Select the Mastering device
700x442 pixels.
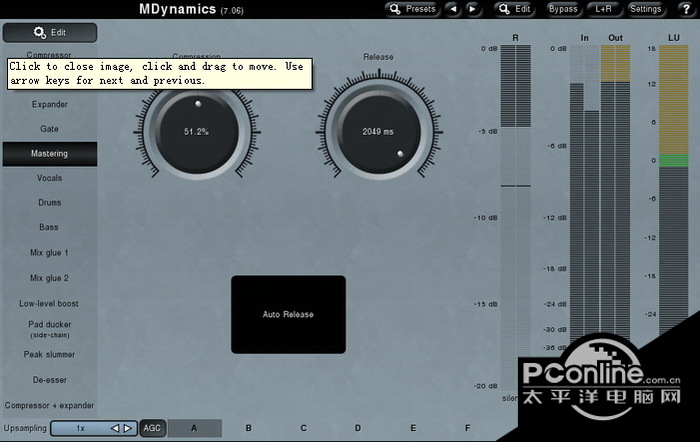pos(50,154)
